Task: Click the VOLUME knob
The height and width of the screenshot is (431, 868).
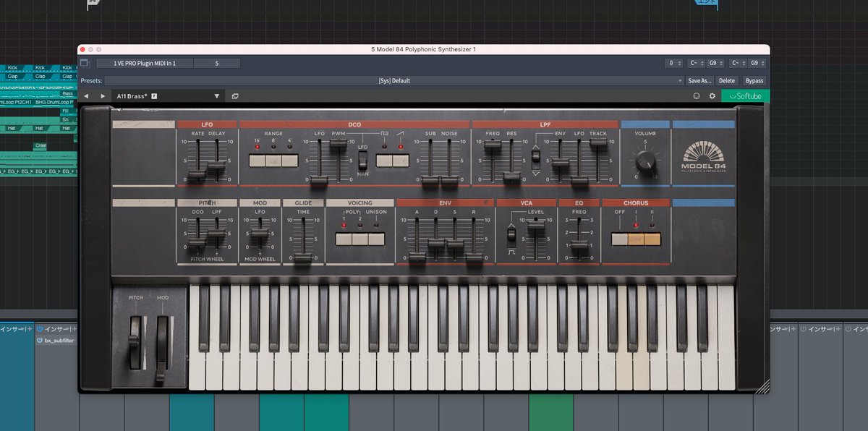Action: (x=647, y=160)
